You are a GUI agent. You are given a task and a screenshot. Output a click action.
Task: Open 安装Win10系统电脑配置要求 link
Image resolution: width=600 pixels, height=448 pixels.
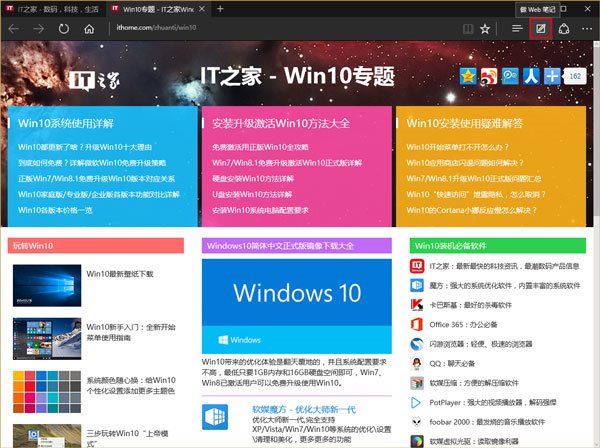[x=260, y=210]
